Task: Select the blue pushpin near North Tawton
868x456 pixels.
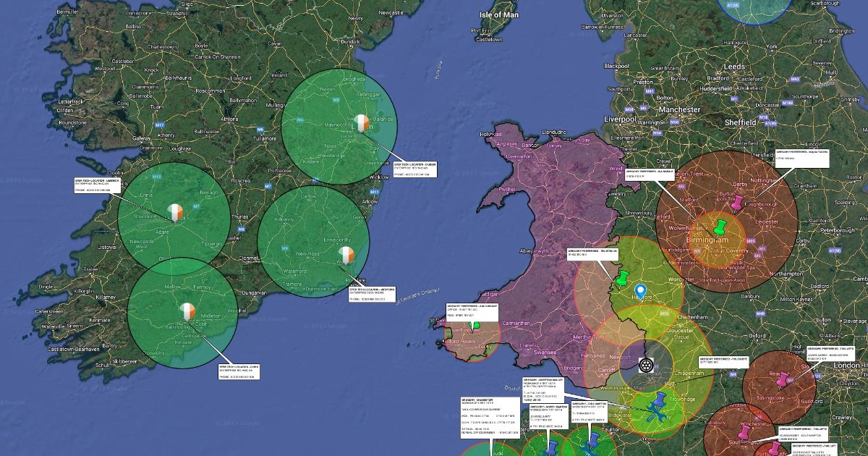Action: [552, 447]
